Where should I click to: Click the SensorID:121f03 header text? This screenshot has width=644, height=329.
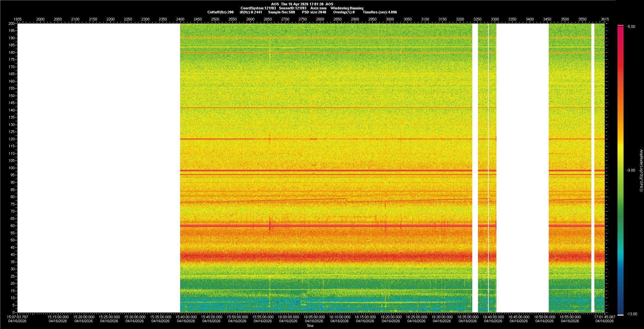click(x=292, y=8)
